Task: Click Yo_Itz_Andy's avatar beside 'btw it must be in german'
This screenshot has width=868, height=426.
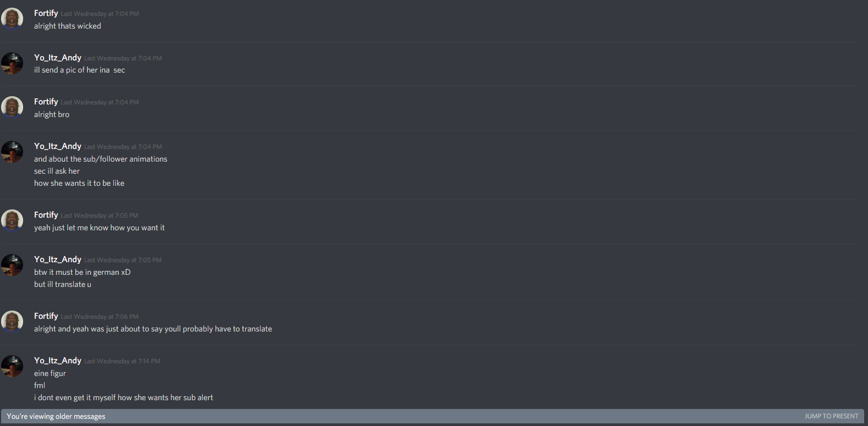Action: point(12,265)
